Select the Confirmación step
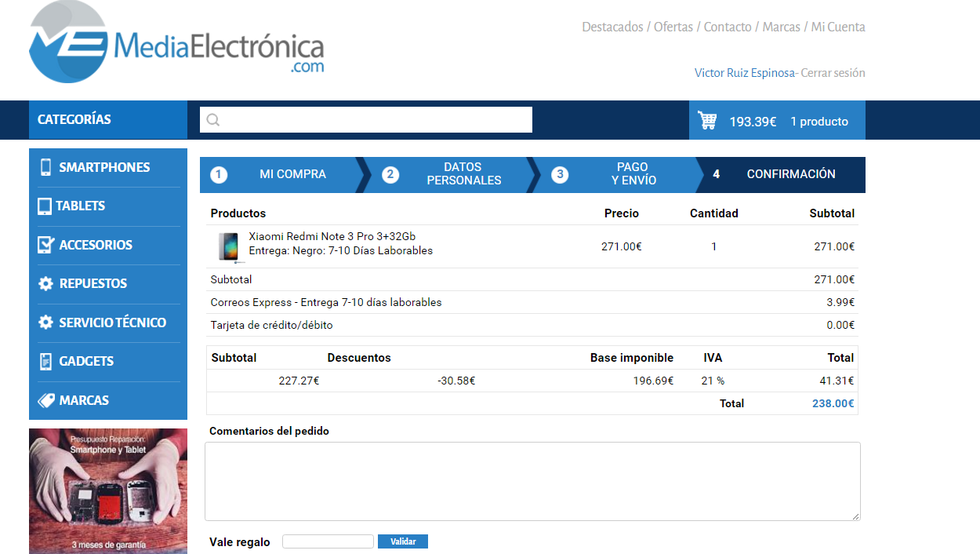The width and height of the screenshot is (980, 554). click(x=791, y=174)
